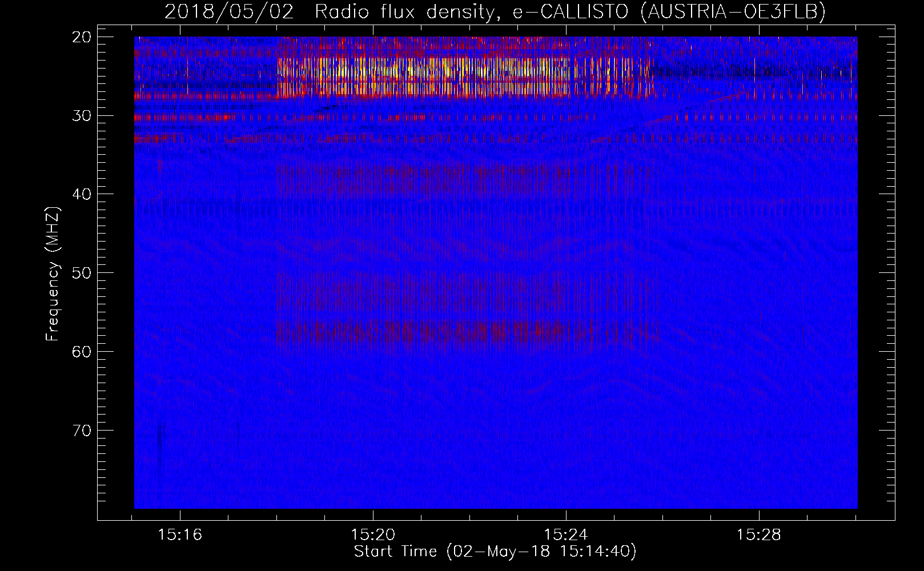
Task: Click the 70 MHz frequency tick label
Action: pyautogui.click(x=82, y=430)
